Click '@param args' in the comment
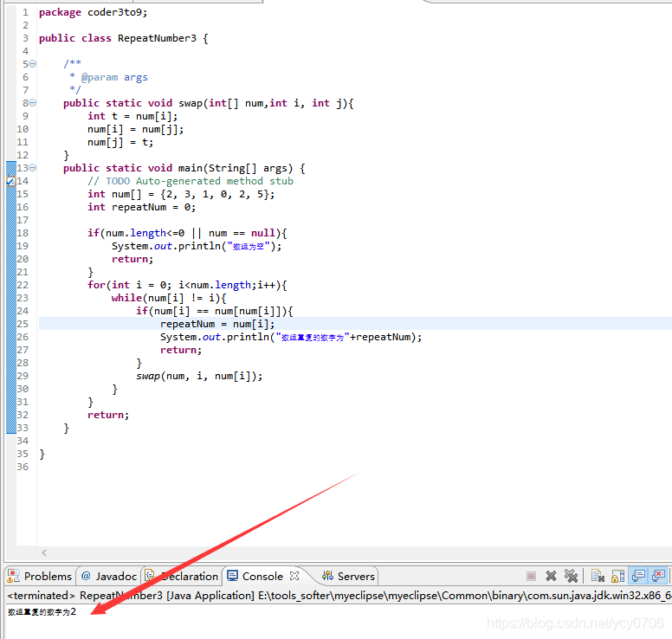Viewport: 672px width, 639px height. coord(114,77)
